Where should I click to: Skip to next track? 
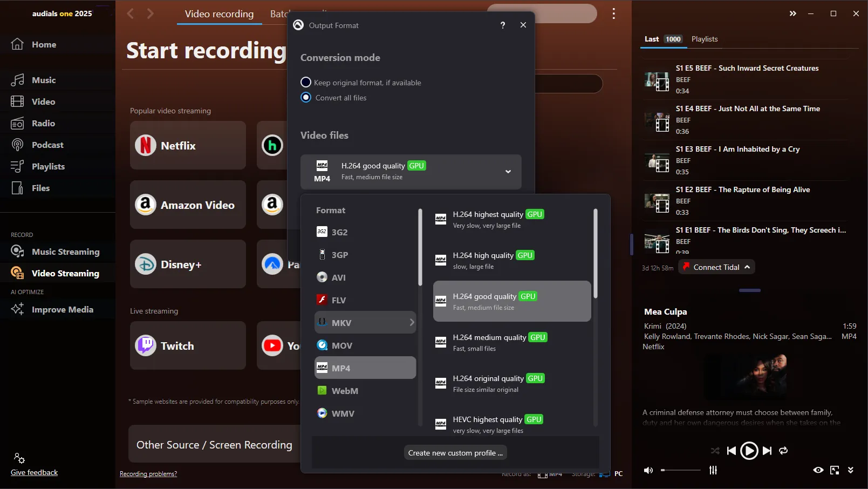[x=767, y=451]
